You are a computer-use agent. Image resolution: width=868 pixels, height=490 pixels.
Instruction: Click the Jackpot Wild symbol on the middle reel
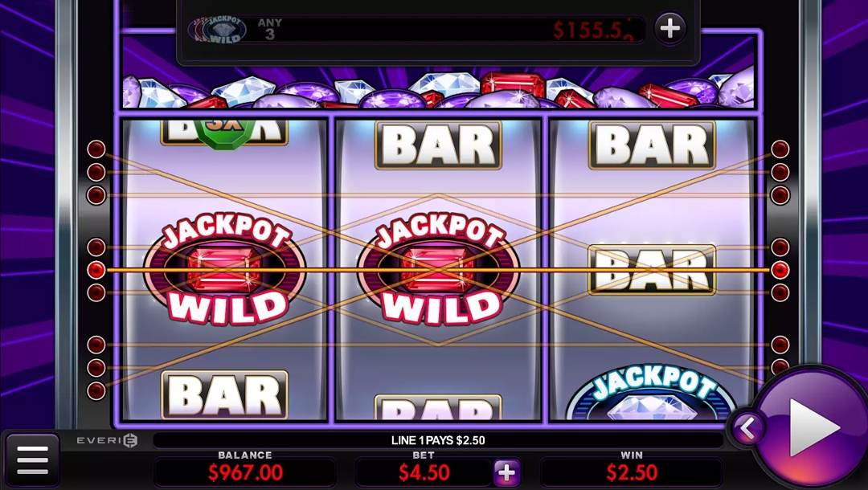(x=439, y=269)
